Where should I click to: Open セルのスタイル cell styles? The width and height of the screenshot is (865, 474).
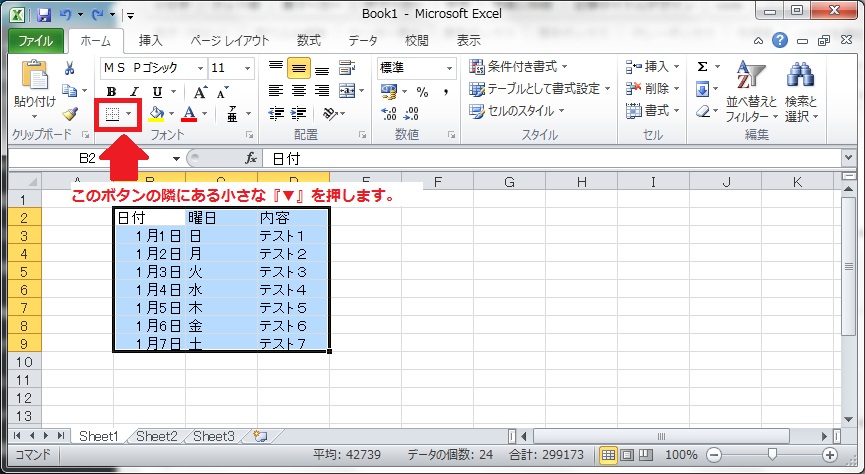tap(516, 111)
